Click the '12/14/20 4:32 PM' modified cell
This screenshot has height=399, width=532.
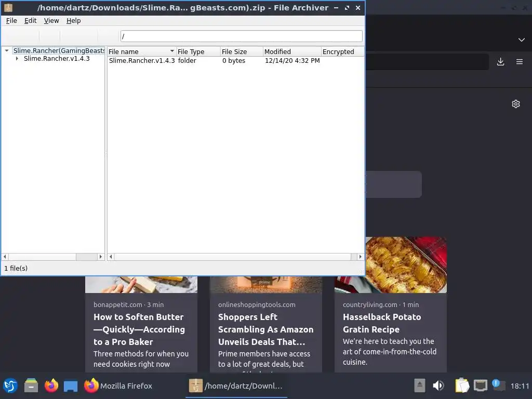click(x=292, y=61)
